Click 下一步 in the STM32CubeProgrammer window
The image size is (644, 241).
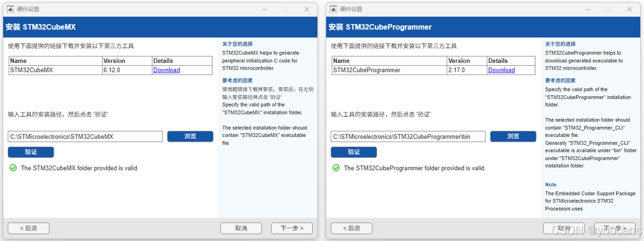(x=615, y=228)
